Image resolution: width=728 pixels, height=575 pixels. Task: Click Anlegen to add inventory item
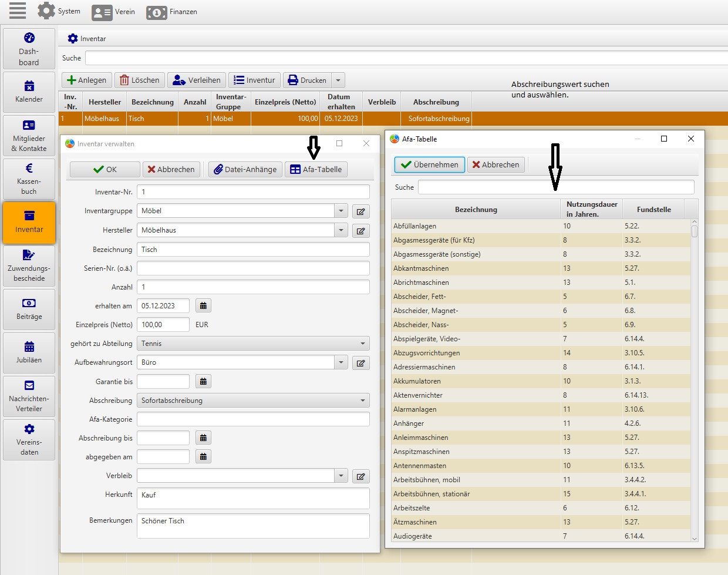(87, 80)
